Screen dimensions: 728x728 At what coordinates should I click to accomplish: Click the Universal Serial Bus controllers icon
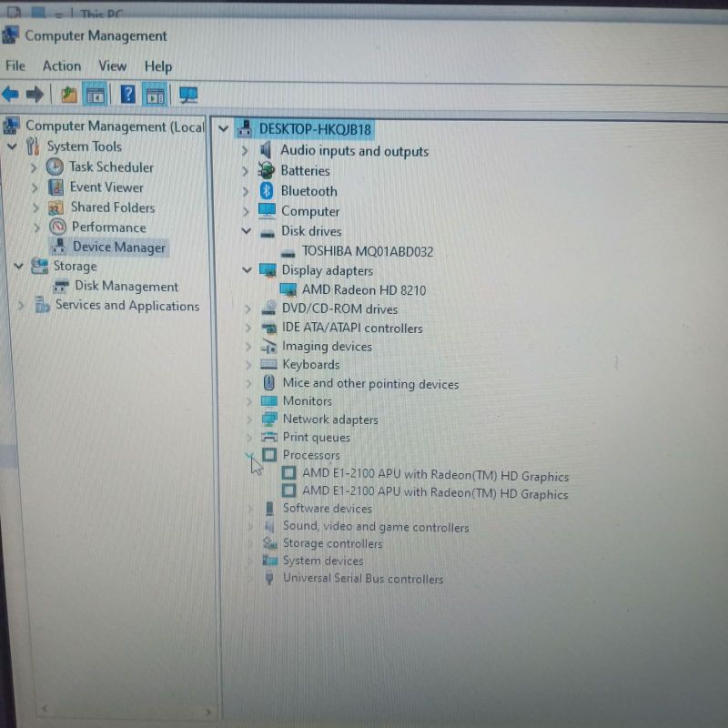(269, 579)
